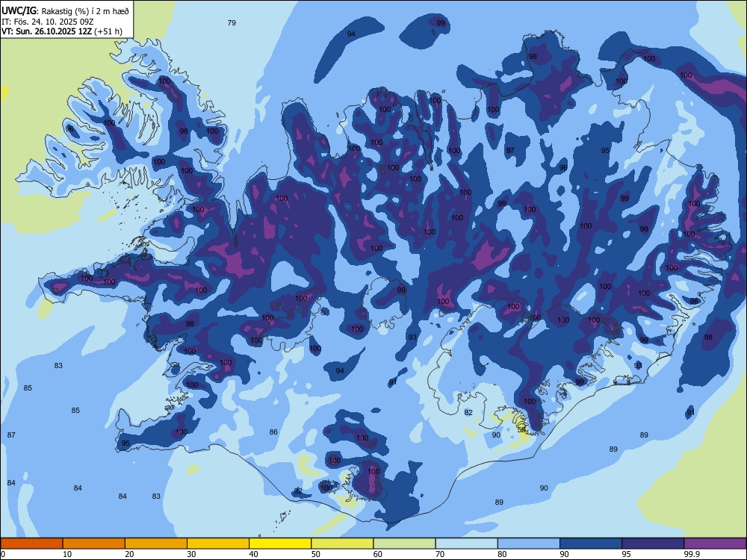Click the map value '92' near south coast
Viewport: 747px width, 560px height.
298,491
